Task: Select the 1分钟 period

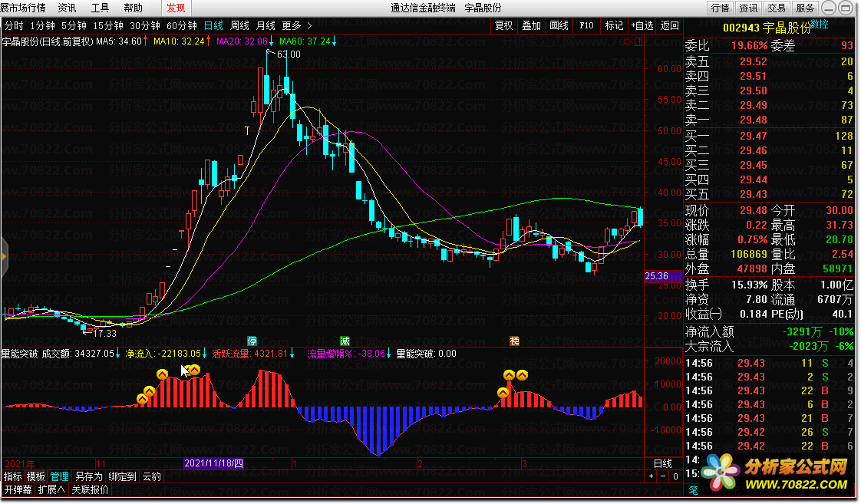Action: coord(42,26)
